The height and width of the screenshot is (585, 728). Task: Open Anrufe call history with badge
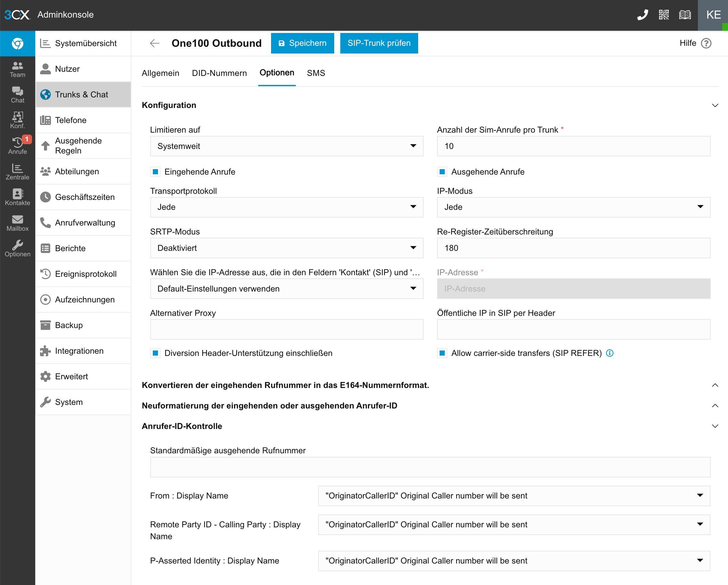pos(18,146)
